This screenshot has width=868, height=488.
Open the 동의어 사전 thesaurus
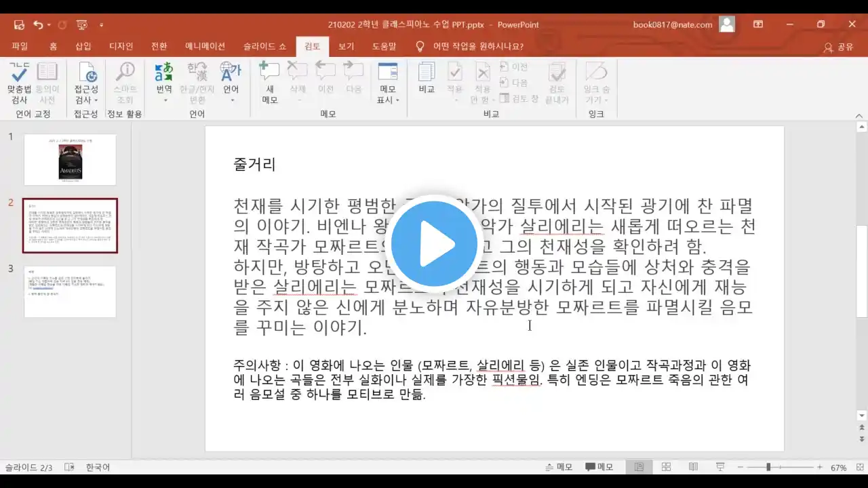tap(47, 83)
